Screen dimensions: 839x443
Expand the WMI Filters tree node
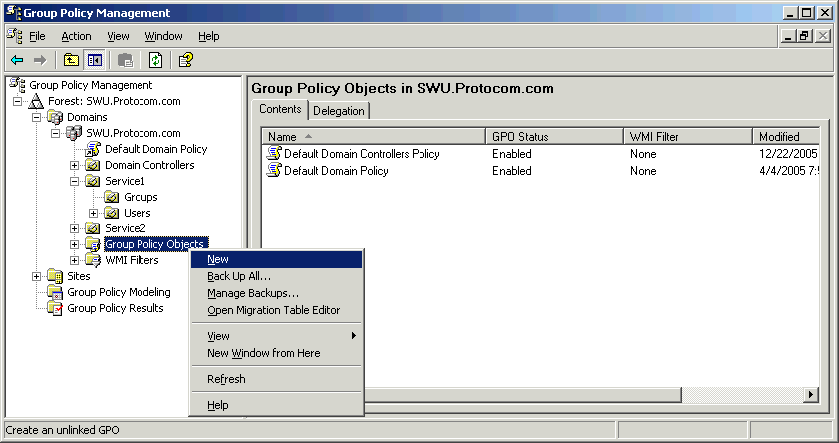(75, 260)
